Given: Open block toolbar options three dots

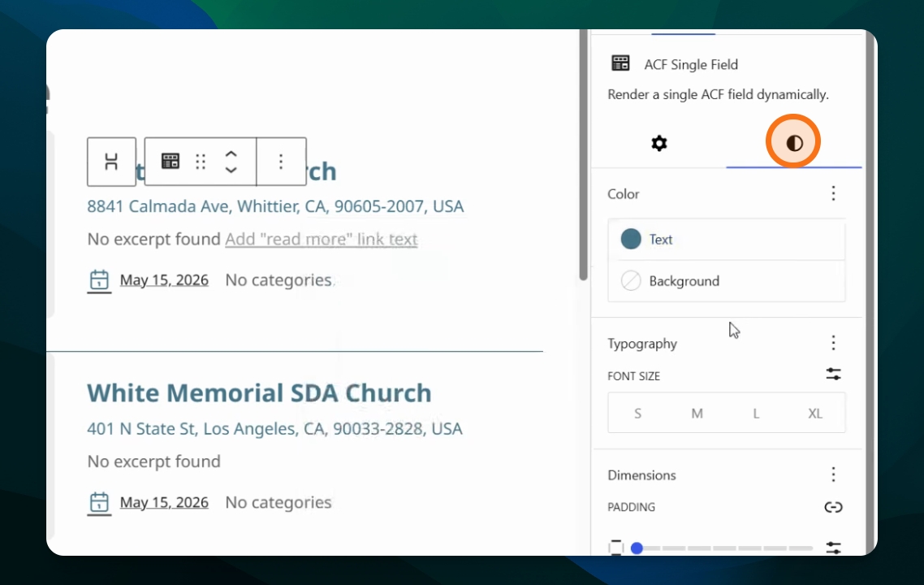Looking at the screenshot, I should [x=281, y=162].
